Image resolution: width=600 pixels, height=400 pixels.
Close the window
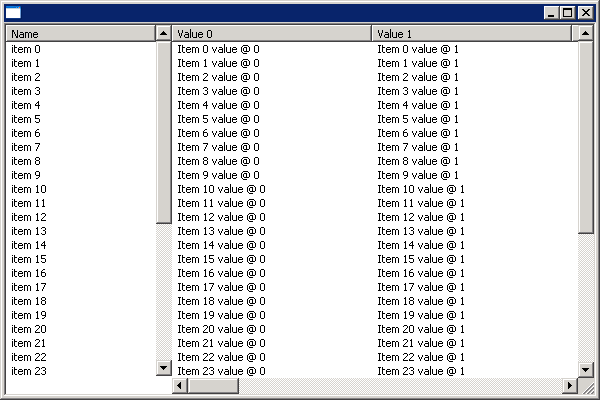[586, 13]
